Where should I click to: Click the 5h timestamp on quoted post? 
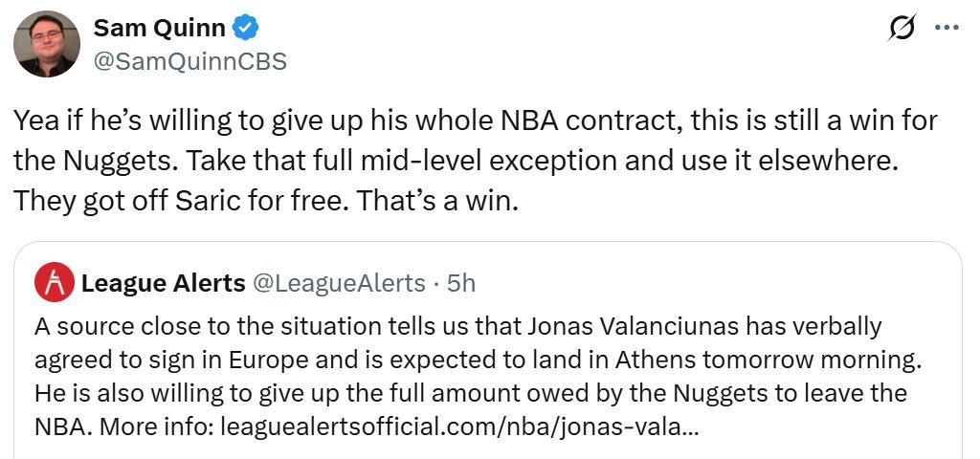pyautogui.click(x=461, y=283)
